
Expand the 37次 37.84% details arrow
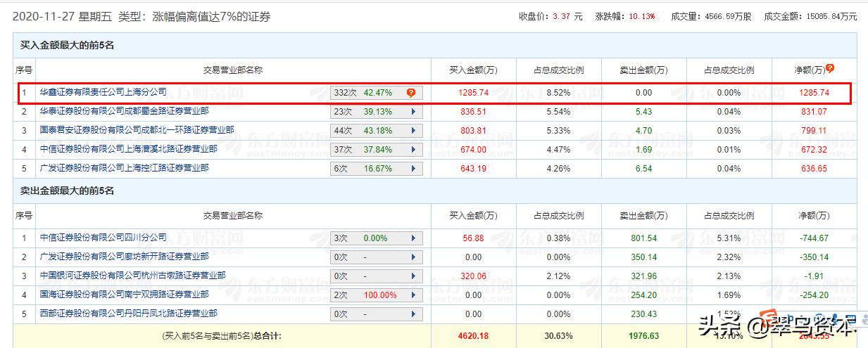(x=412, y=149)
